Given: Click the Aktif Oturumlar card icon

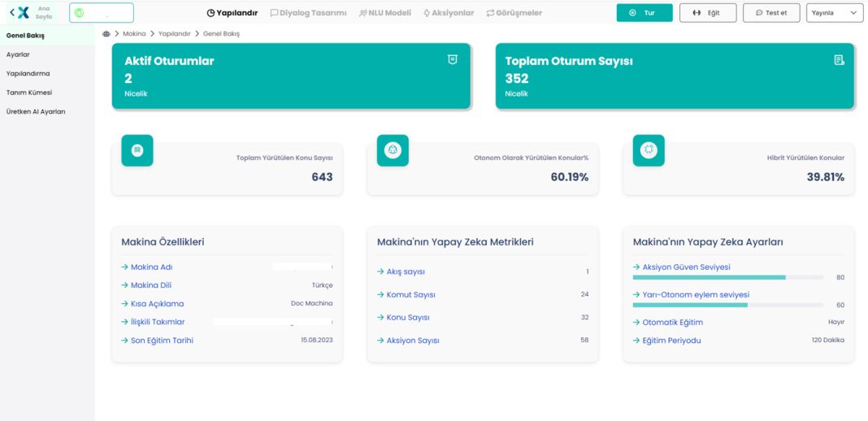Looking at the screenshot, I should [452, 60].
